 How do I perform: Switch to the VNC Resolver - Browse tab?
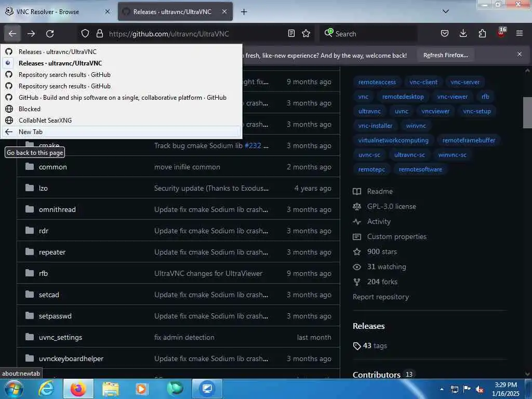tap(58, 11)
